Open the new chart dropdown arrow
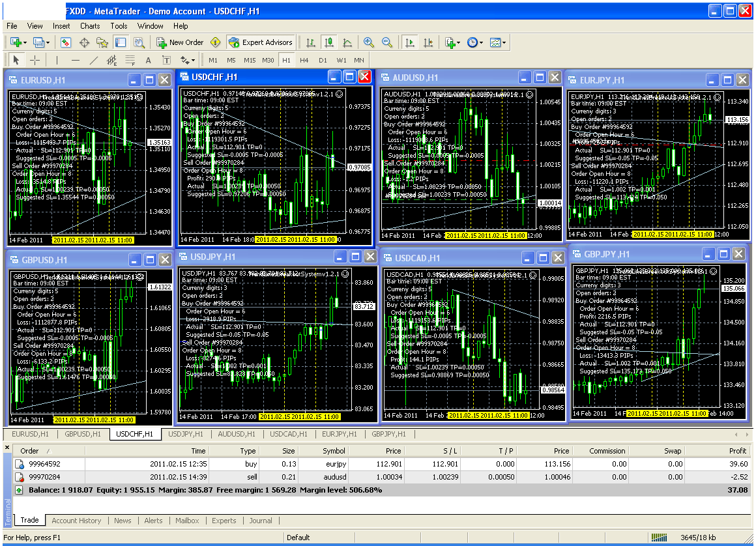Screen dimensions: 756x546 [x=25, y=42]
